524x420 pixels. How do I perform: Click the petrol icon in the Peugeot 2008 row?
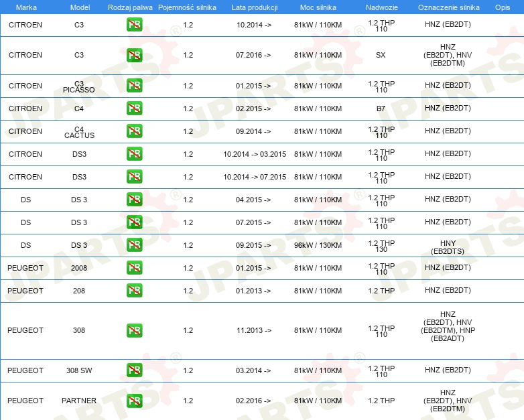[134, 268]
